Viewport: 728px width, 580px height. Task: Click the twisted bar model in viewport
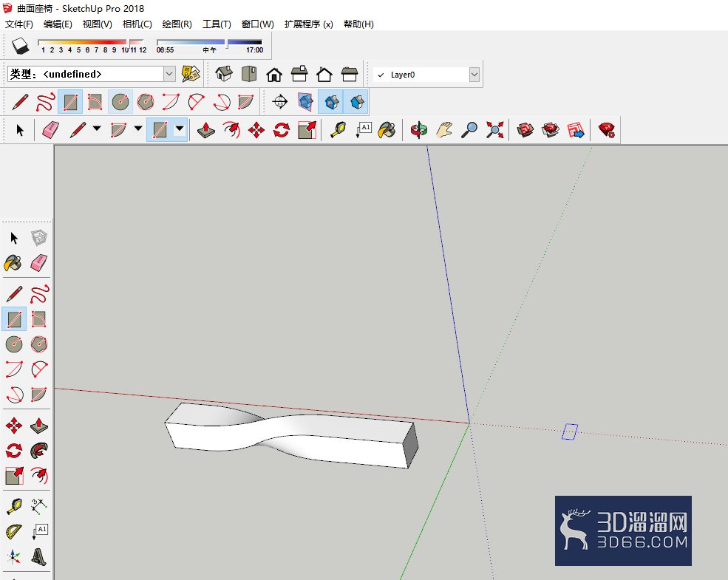[292, 435]
